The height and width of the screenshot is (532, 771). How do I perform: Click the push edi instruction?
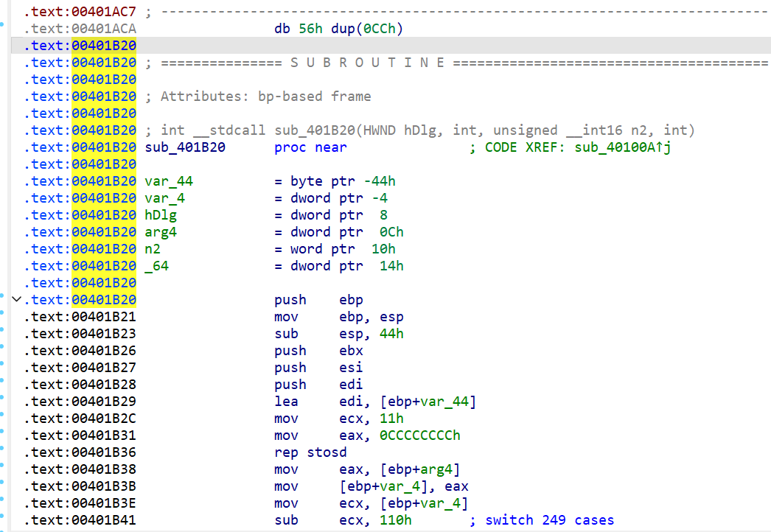click(x=318, y=385)
